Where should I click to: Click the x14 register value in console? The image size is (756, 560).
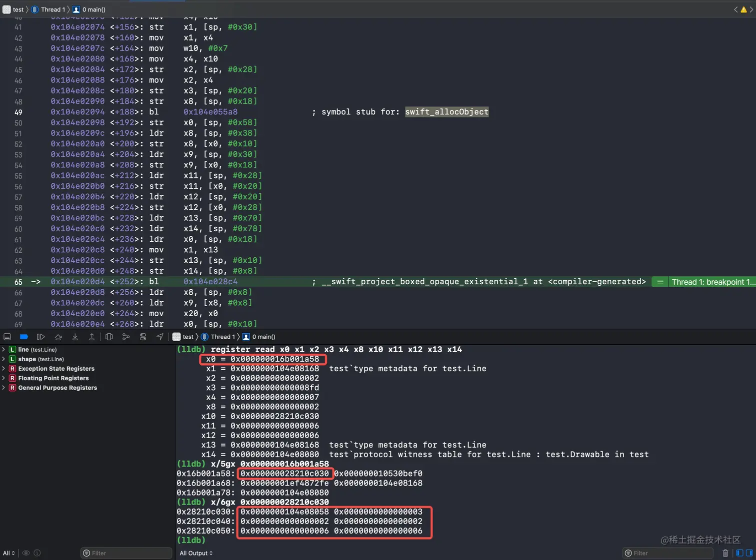click(274, 455)
